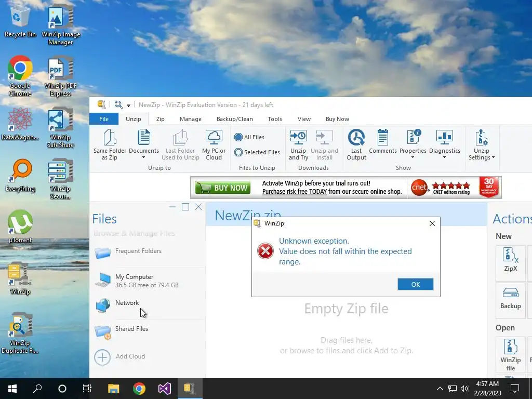Open the notification center icon
The image size is (532, 399).
515,389
